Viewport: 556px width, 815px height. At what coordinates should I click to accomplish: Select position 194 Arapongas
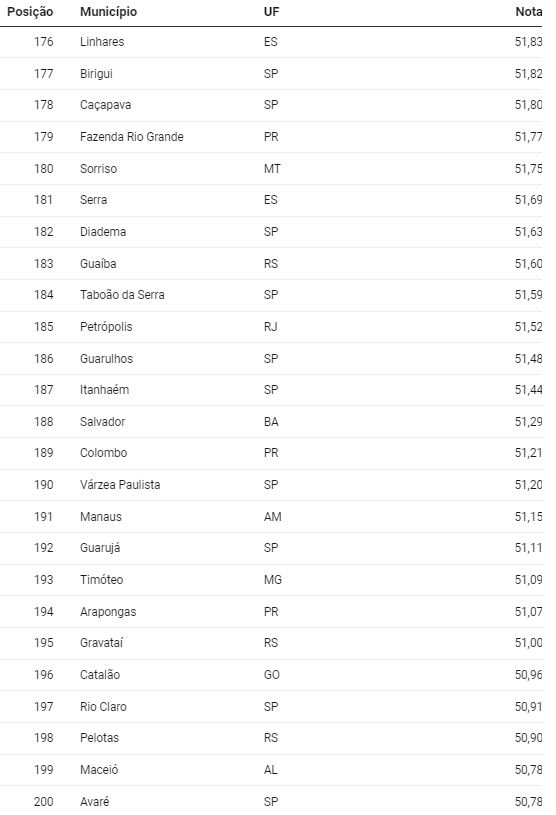[271, 612]
